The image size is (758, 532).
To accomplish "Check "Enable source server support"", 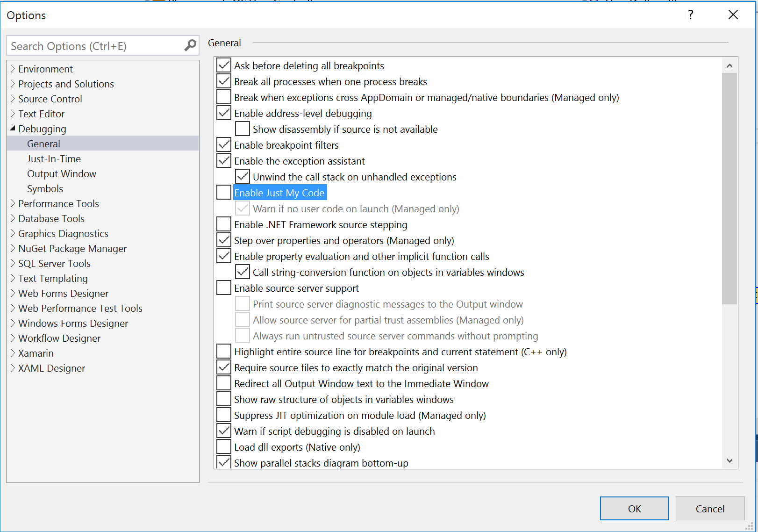I will pos(223,287).
